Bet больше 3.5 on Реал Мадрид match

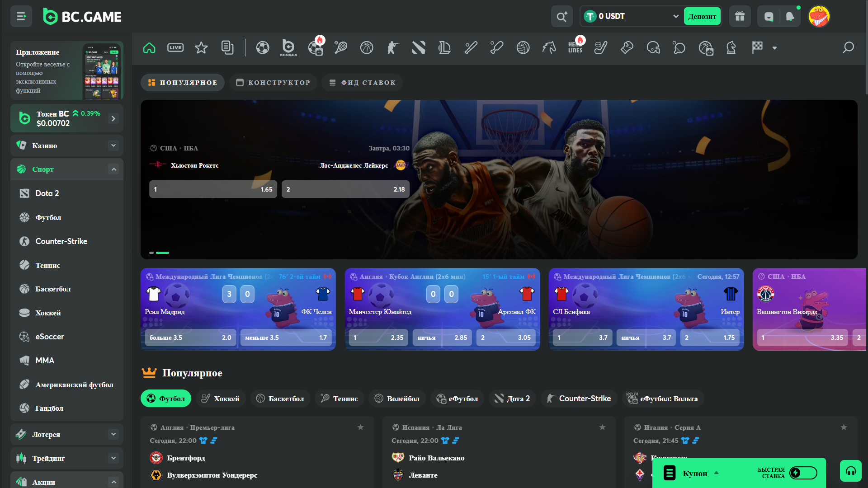(190, 338)
